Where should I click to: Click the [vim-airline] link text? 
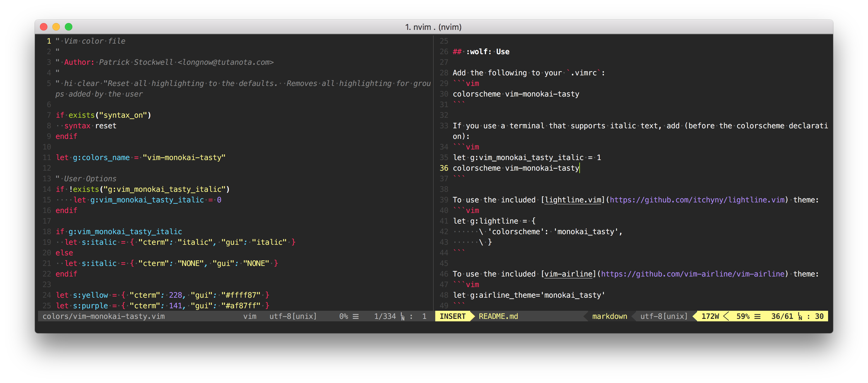click(568, 274)
